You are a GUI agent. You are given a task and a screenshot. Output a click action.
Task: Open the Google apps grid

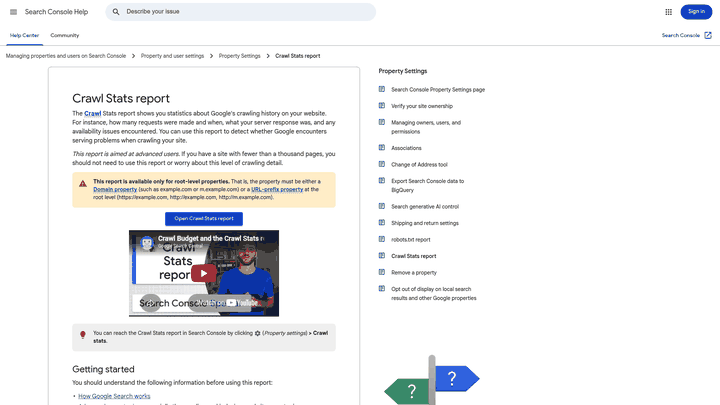tap(669, 12)
